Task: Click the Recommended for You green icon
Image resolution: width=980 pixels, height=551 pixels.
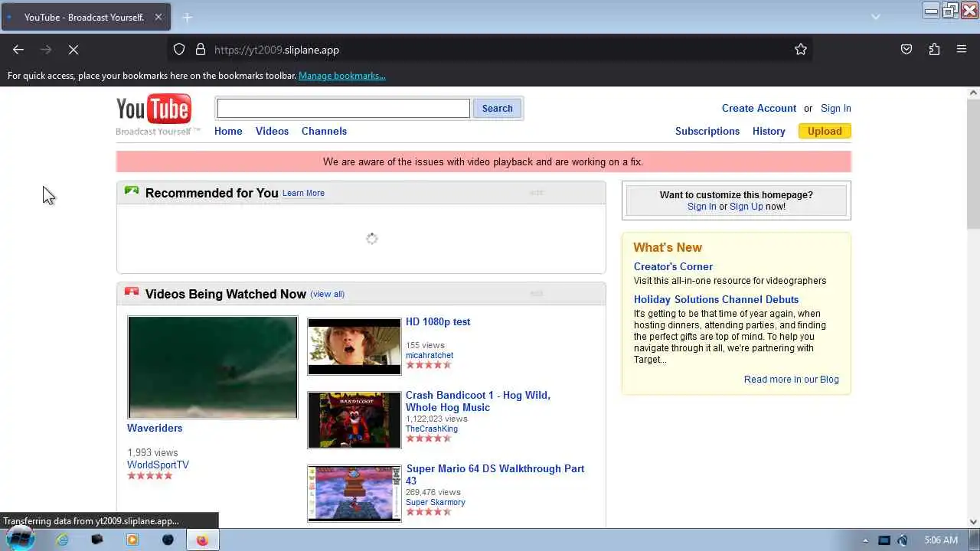Action: pyautogui.click(x=132, y=191)
